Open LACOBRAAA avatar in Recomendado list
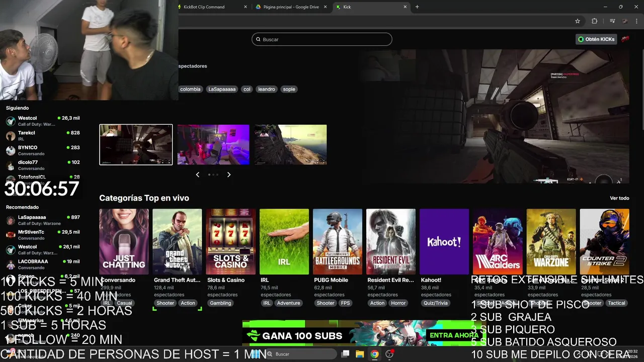 11,264
